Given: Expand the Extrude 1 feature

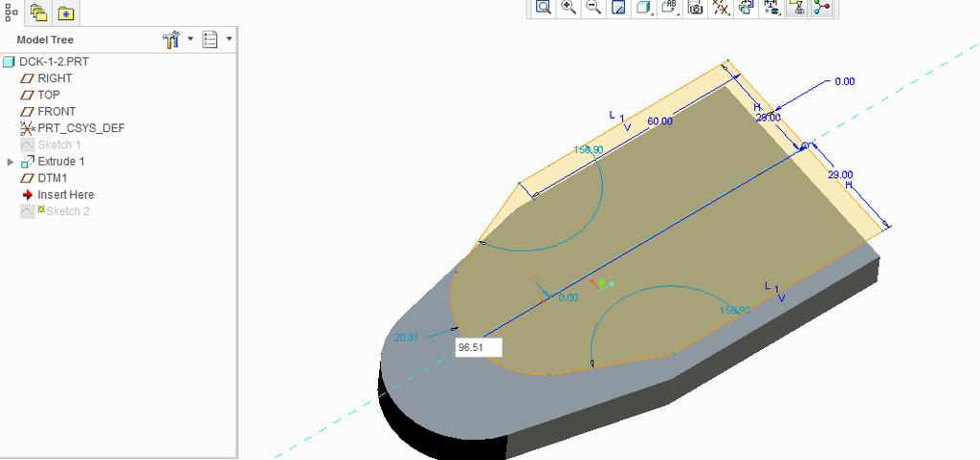Looking at the screenshot, I should click(x=10, y=162).
